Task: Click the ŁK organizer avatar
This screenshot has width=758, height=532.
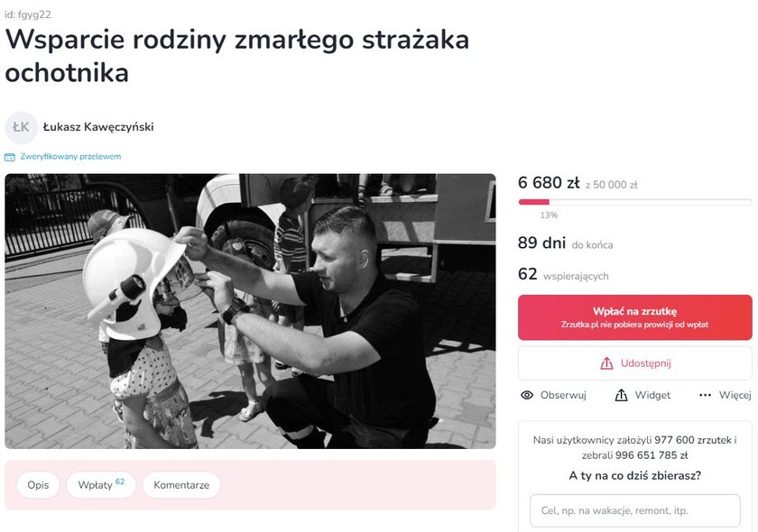Action: coord(22,127)
